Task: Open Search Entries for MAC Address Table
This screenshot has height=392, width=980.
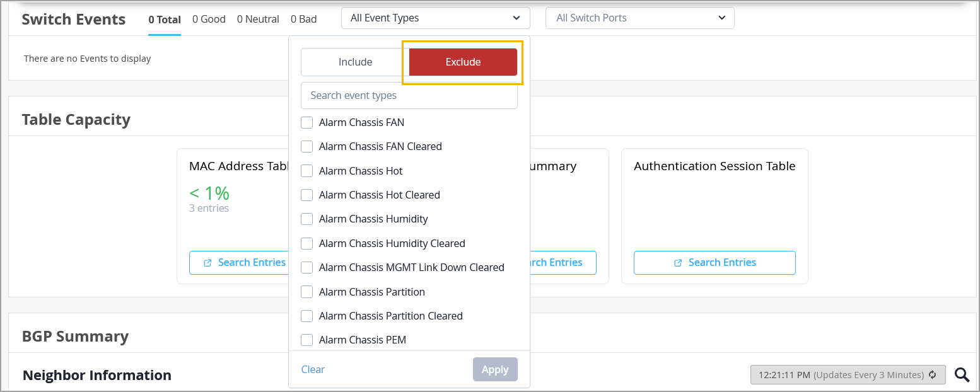Action: 239,263
